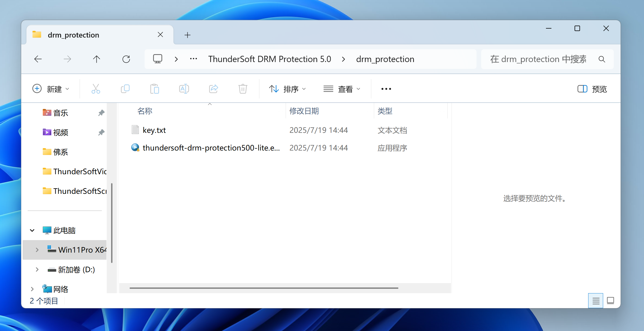Open the 排序 sort dropdown
This screenshot has height=331, width=644.
(287, 89)
